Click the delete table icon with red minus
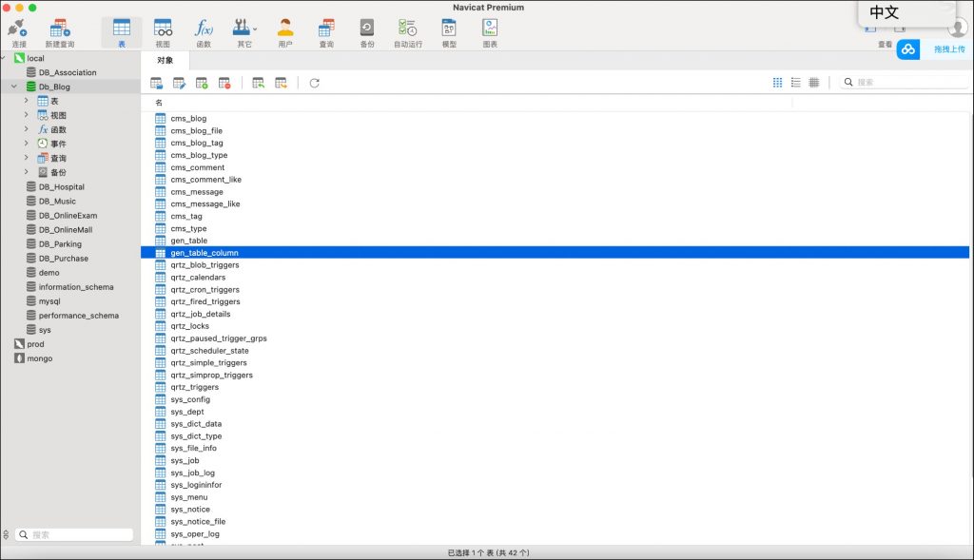974x560 pixels. 224,83
